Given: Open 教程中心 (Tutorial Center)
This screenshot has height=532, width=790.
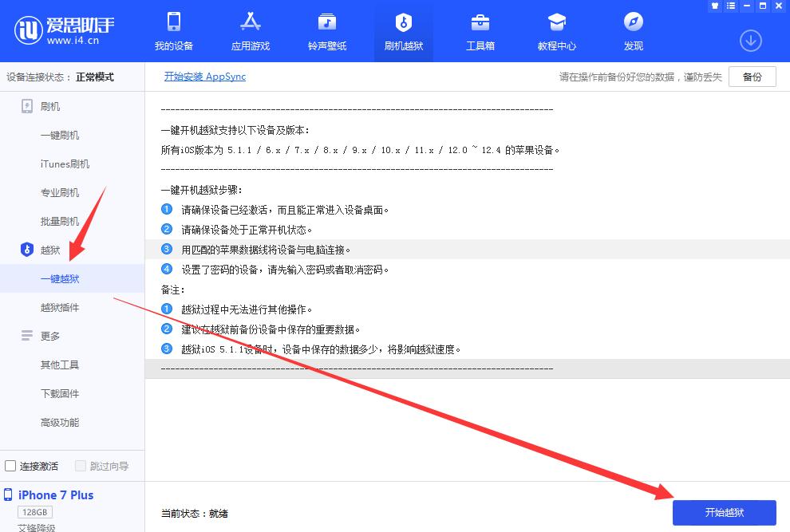Looking at the screenshot, I should click(556, 32).
